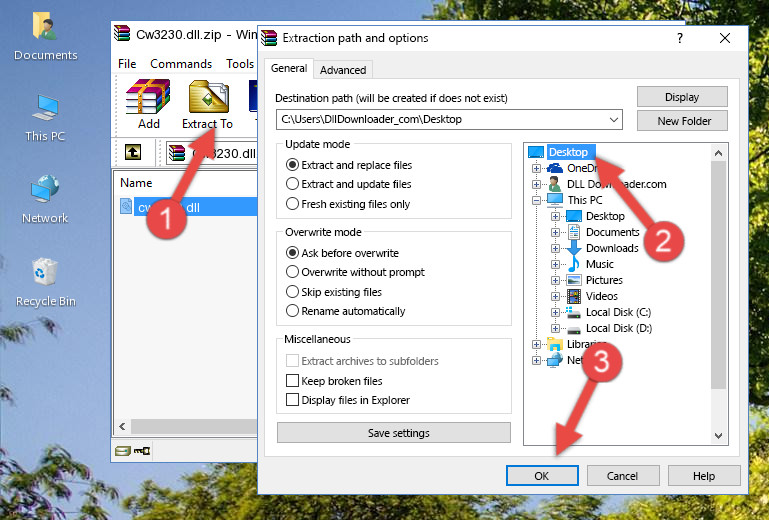The image size is (769, 520).
Task: Select Extract and update files option
Action: click(x=349, y=184)
